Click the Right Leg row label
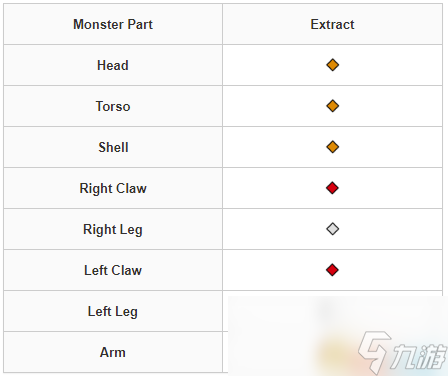The width and height of the screenshot is (448, 376). click(113, 229)
